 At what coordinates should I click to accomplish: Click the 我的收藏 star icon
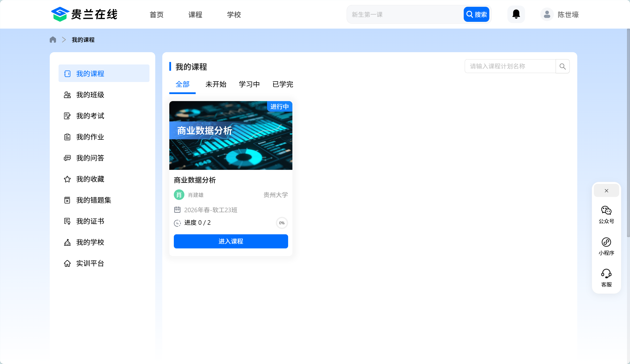coord(67,179)
